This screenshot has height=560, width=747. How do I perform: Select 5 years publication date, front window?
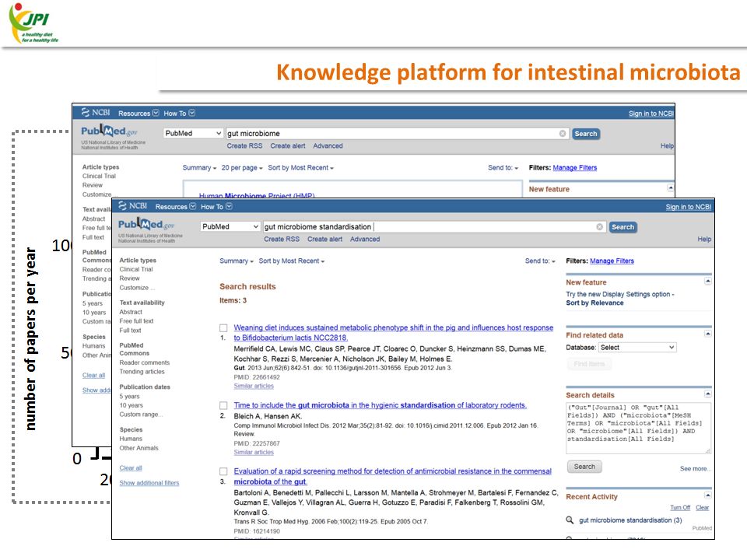pos(129,396)
